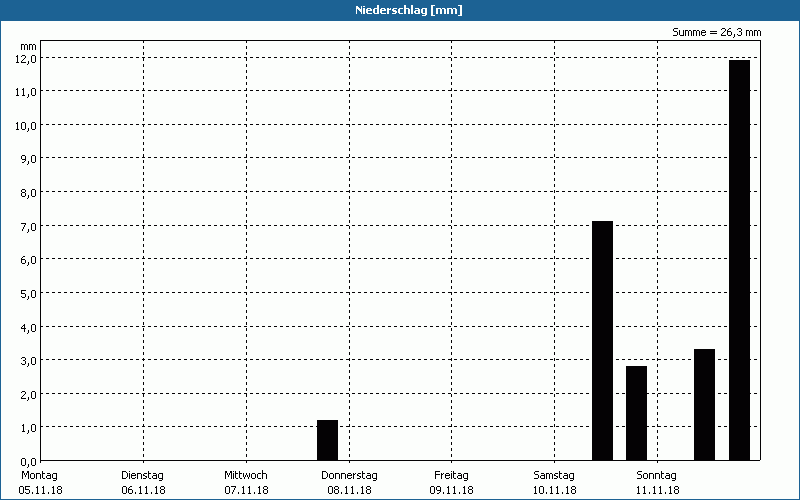The width and height of the screenshot is (800, 500).
Task: Click the date '10.11.18'
Action: (x=555, y=491)
